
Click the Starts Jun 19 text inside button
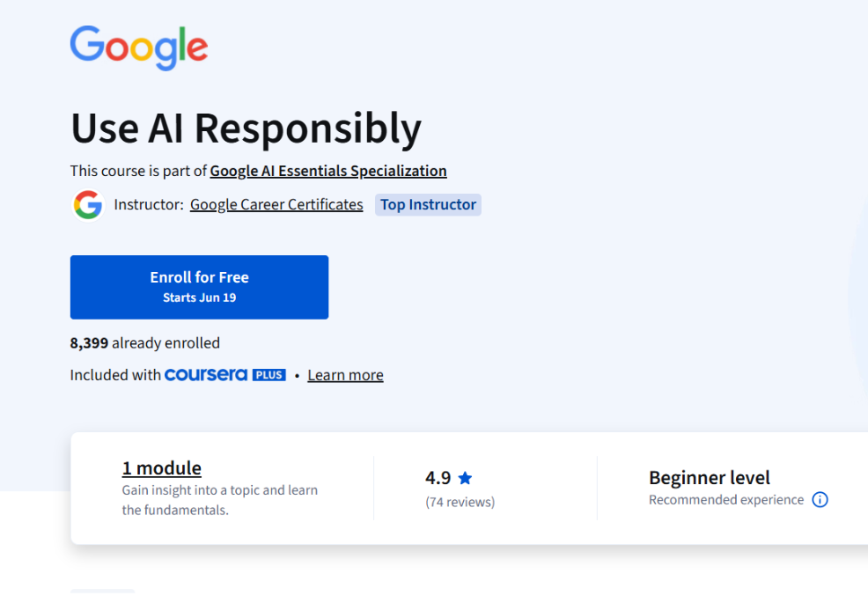point(199,298)
